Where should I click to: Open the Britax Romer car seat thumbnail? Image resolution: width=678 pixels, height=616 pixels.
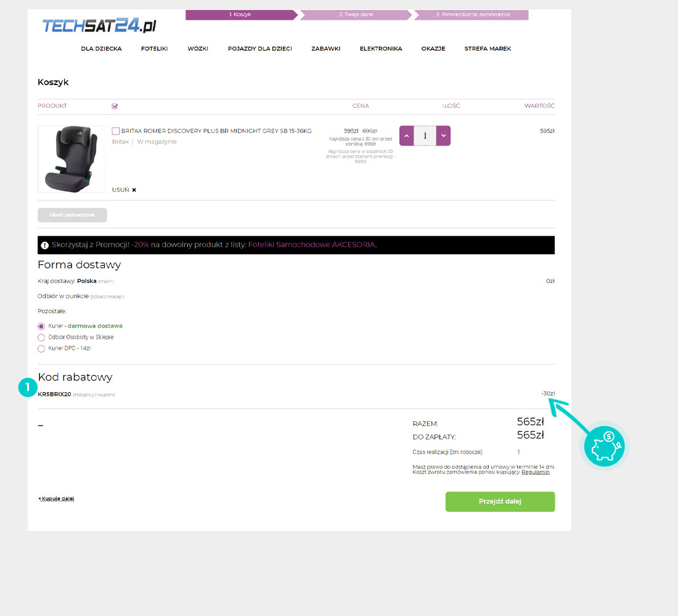71,159
